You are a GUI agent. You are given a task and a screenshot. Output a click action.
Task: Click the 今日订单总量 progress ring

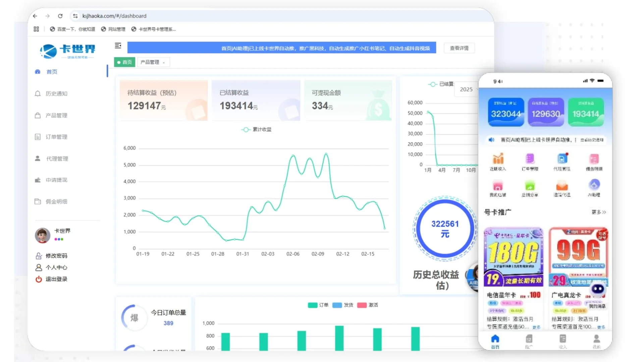[x=134, y=318]
